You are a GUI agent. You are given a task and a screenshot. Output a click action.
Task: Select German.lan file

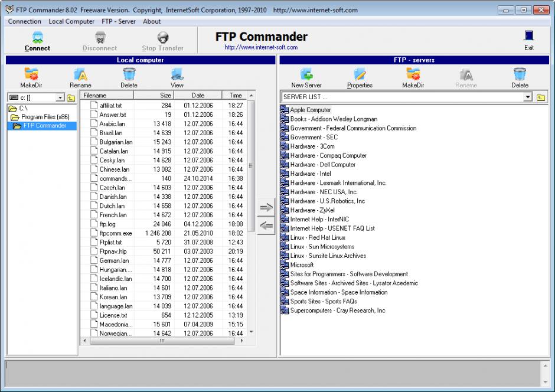114,260
